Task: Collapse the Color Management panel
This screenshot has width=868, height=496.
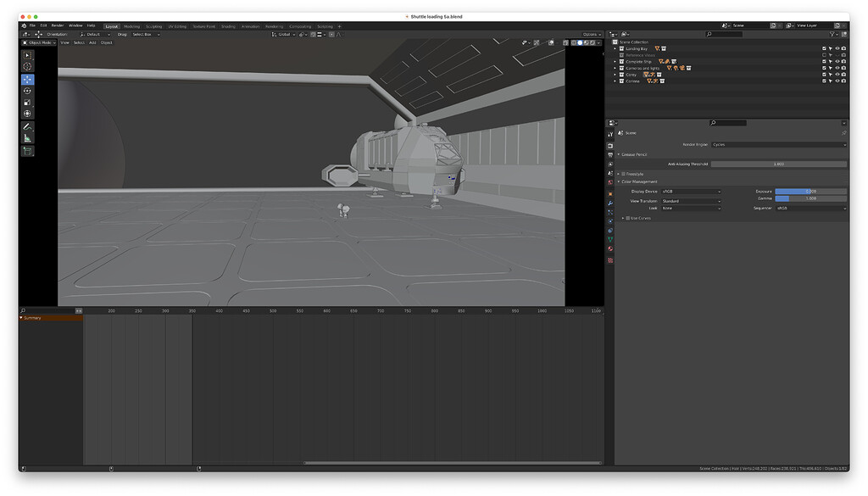Action: pyautogui.click(x=618, y=181)
